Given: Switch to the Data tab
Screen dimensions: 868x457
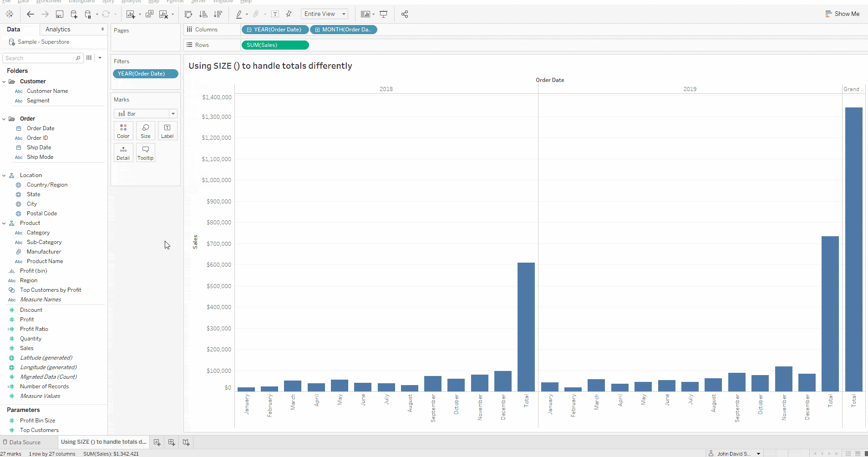Looking at the screenshot, I should pyautogui.click(x=14, y=29).
